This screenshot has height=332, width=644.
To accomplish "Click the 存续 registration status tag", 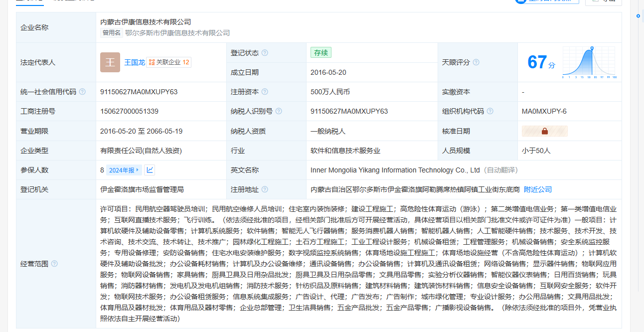I will 321,52.
